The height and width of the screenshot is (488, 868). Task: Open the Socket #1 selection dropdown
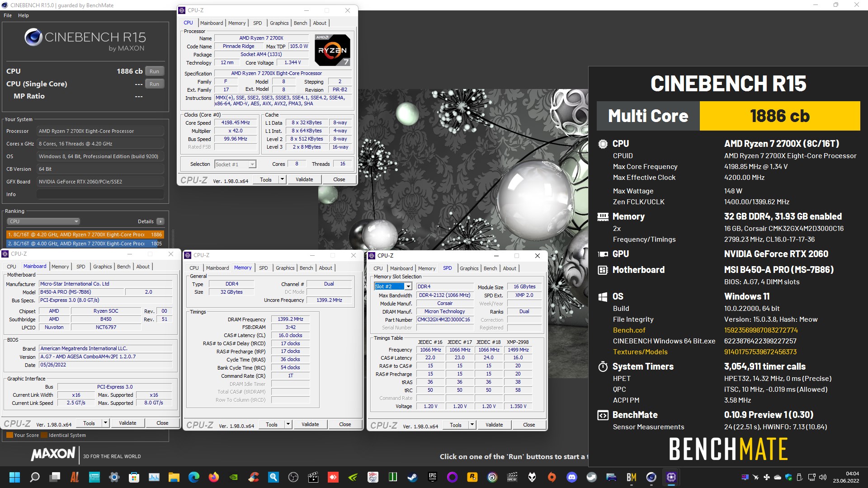pos(236,164)
